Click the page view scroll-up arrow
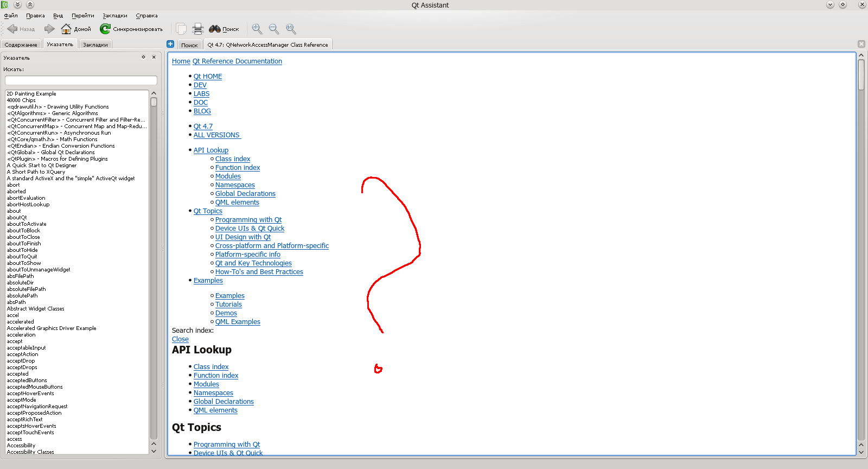The image size is (868, 469). (861, 55)
